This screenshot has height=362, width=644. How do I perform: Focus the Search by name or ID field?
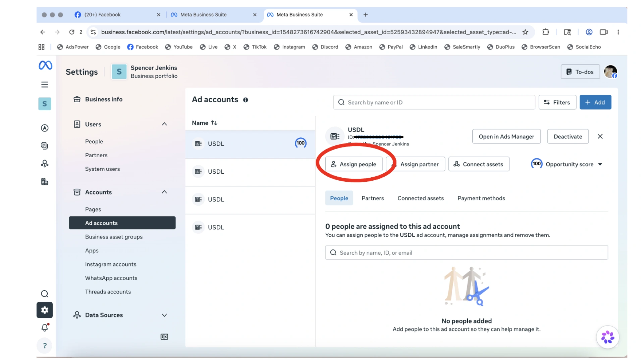pos(434,102)
